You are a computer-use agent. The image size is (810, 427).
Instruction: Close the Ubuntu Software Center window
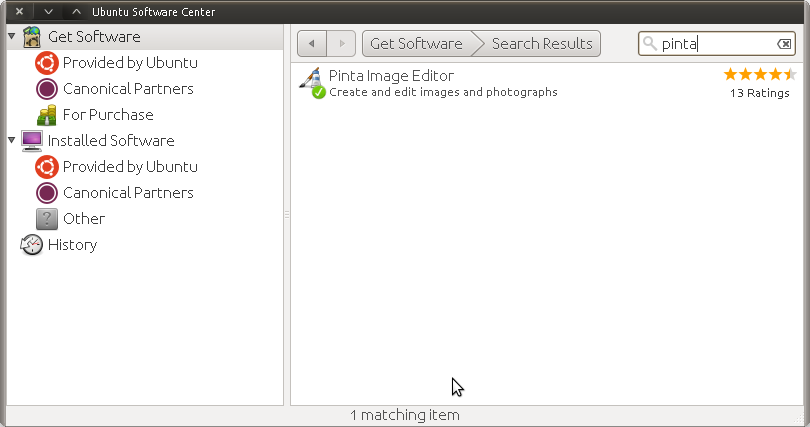[x=19, y=11]
